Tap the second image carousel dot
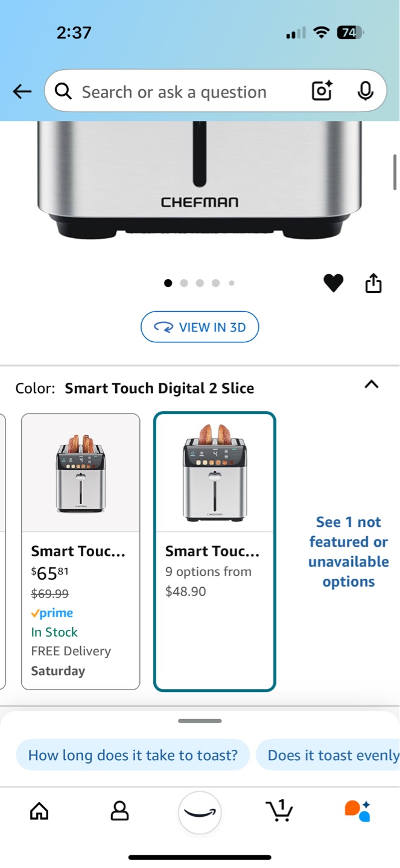Viewport: 400px width, 868px height. (x=184, y=283)
